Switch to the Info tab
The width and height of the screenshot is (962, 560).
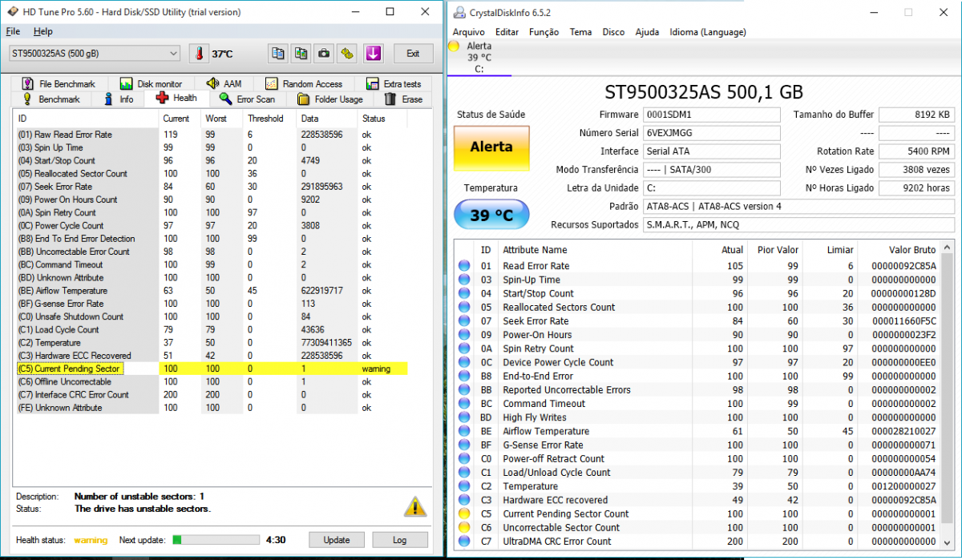coord(119,99)
